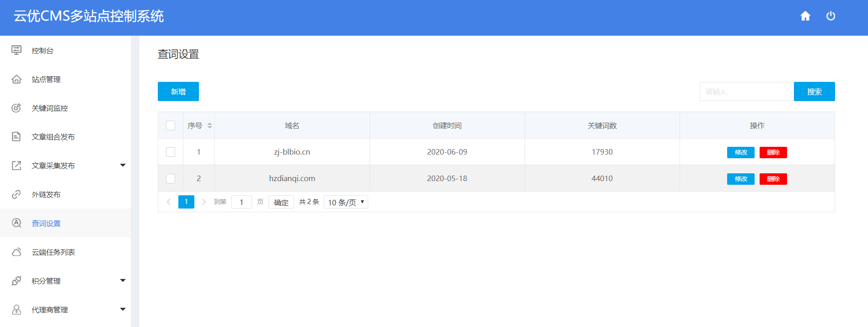Sort the table by 序号 column
The height and width of the screenshot is (327, 868).
point(209,125)
